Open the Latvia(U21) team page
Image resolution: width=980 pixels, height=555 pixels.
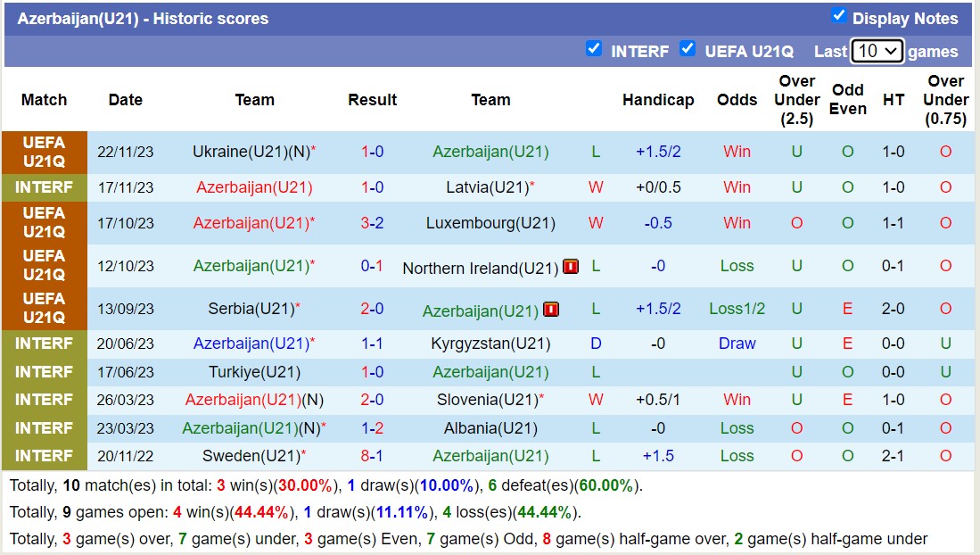[488, 187]
